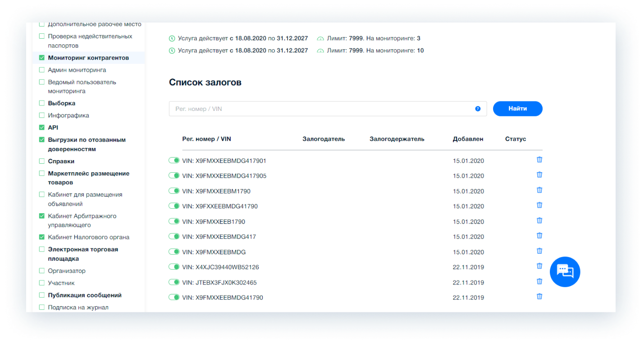
Task: Click trash icon for VIN JTEBX3FJX0K302465
Action: tap(539, 281)
